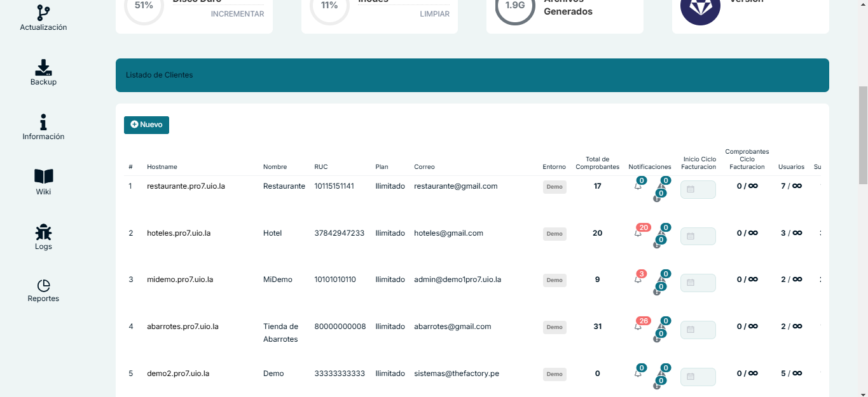Click the diamond Versión icon
868x397 pixels.
tap(700, 6)
